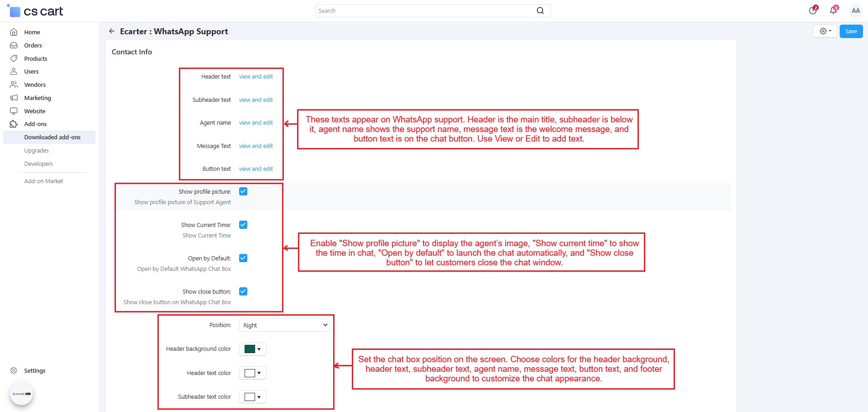
Task: Click the search magnifier icon
Action: [540, 11]
